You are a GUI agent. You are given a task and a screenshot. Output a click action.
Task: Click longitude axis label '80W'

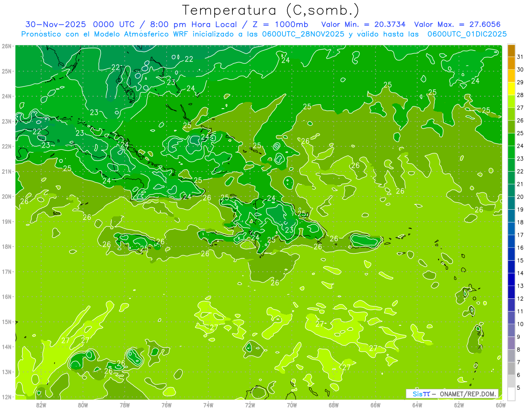click(x=83, y=405)
